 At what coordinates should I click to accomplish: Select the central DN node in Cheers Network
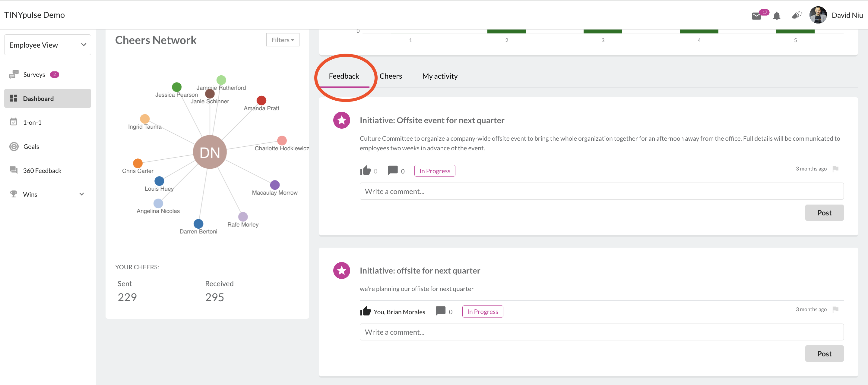pyautogui.click(x=210, y=152)
